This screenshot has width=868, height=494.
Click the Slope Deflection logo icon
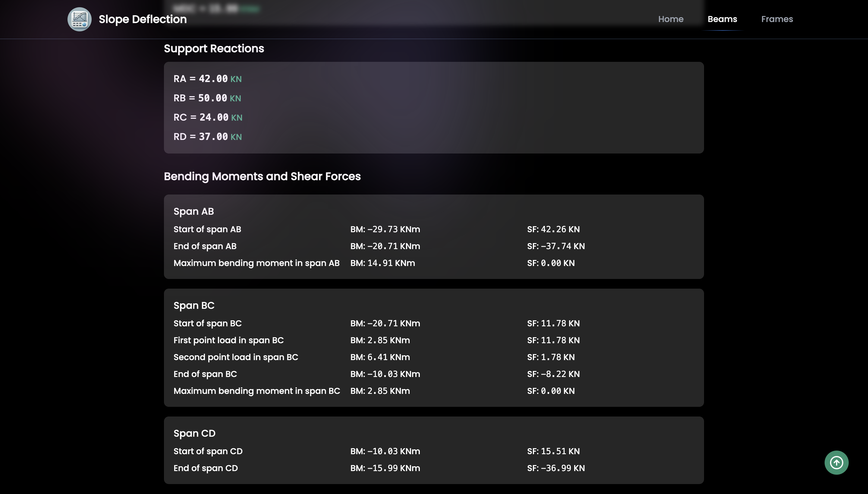79,19
